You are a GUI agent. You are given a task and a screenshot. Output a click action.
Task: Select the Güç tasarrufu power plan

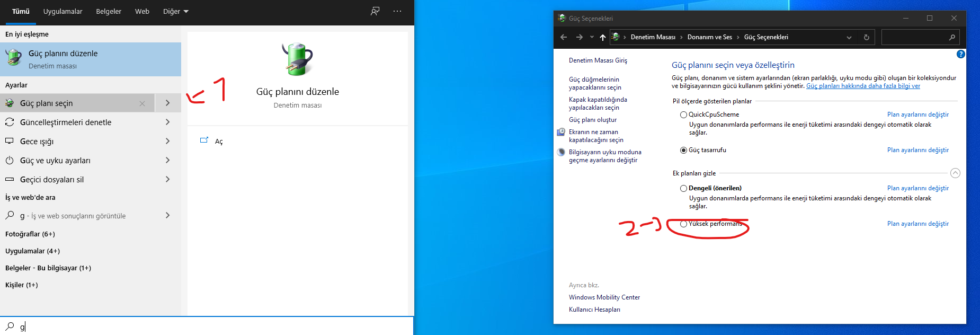pos(683,150)
